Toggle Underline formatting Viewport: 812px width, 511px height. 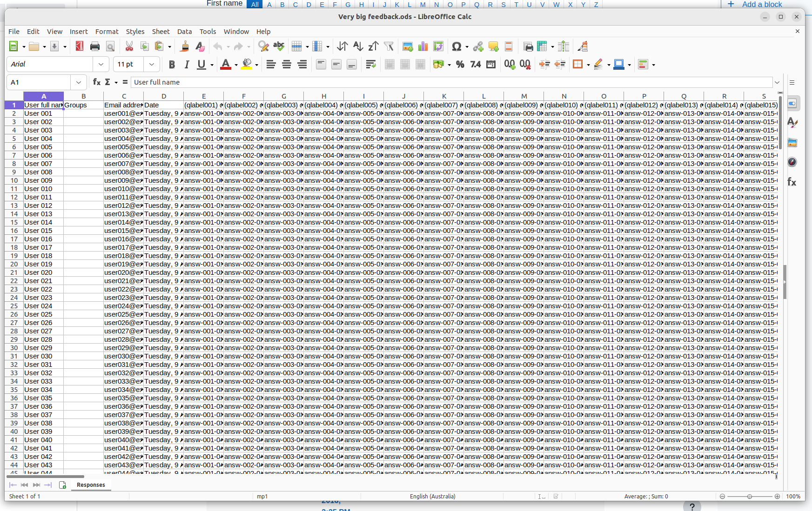pos(201,65)
